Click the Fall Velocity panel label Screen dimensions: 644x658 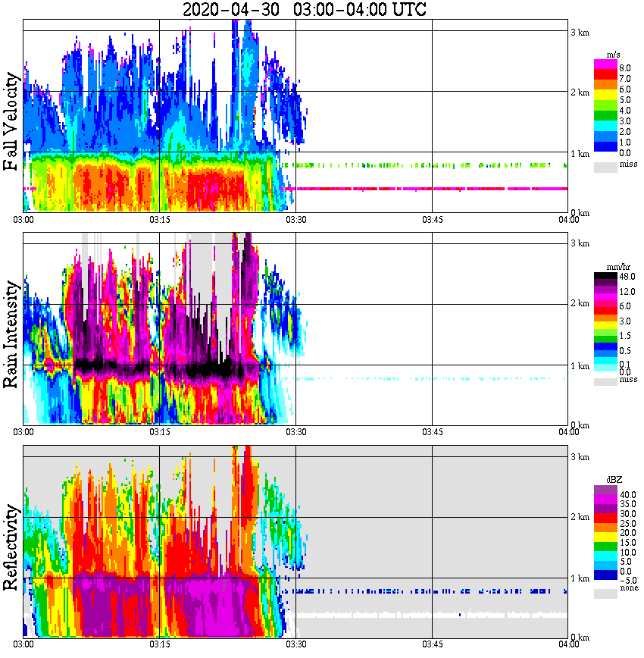[x=11, y=121]
